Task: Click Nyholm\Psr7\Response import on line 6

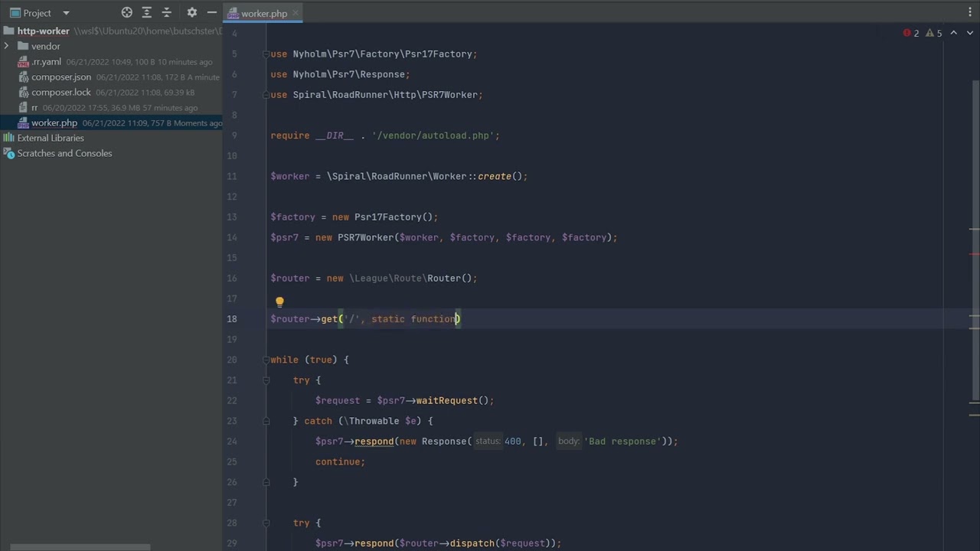Action: (x=348, y=74)
